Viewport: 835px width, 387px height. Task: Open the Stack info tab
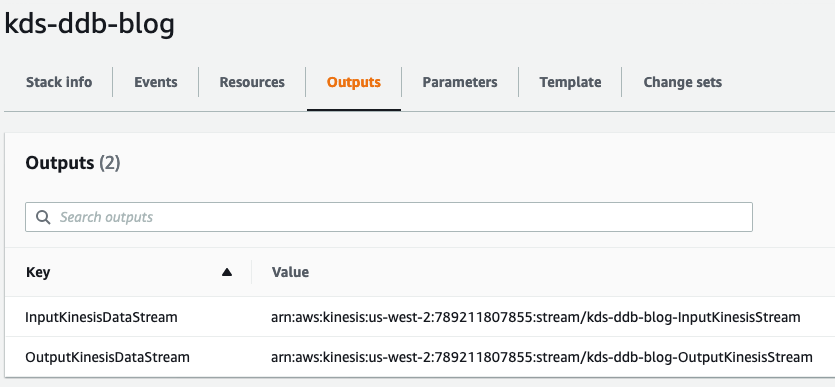click(x=59, y=83)
